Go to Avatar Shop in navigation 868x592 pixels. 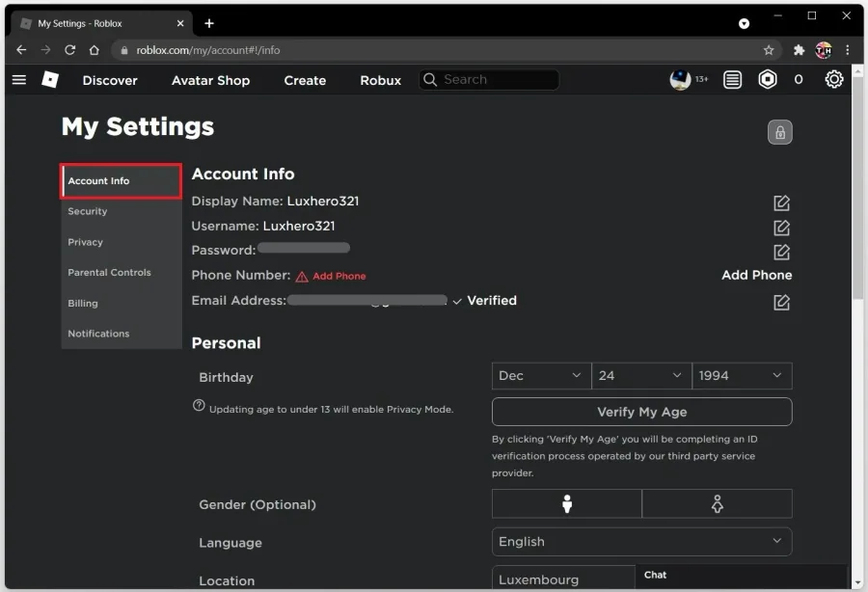click(210, 80)
